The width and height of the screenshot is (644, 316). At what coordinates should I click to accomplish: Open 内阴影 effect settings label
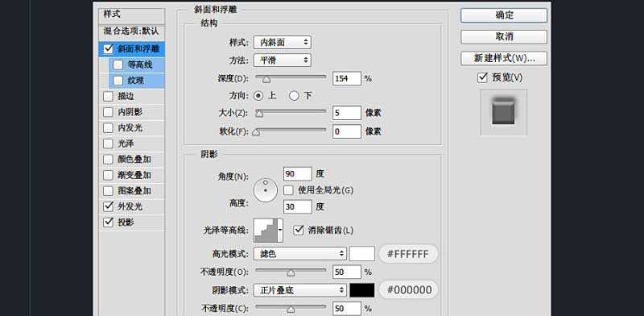(130, 112)
